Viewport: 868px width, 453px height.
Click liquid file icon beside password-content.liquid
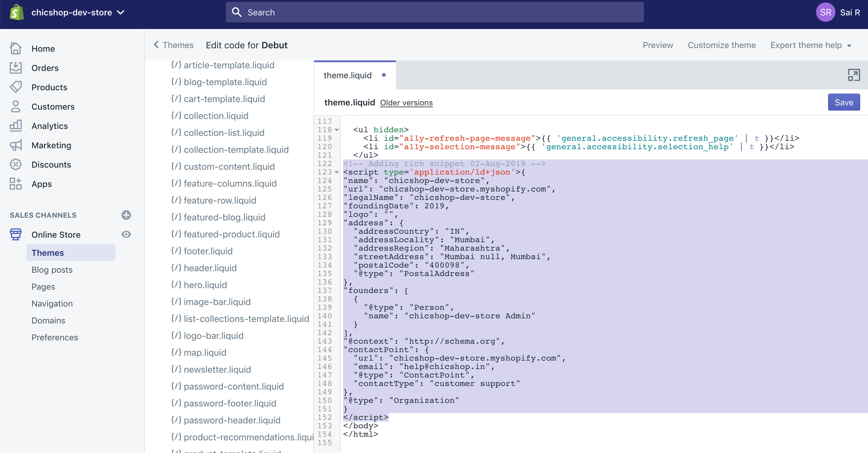coord(176,386)
